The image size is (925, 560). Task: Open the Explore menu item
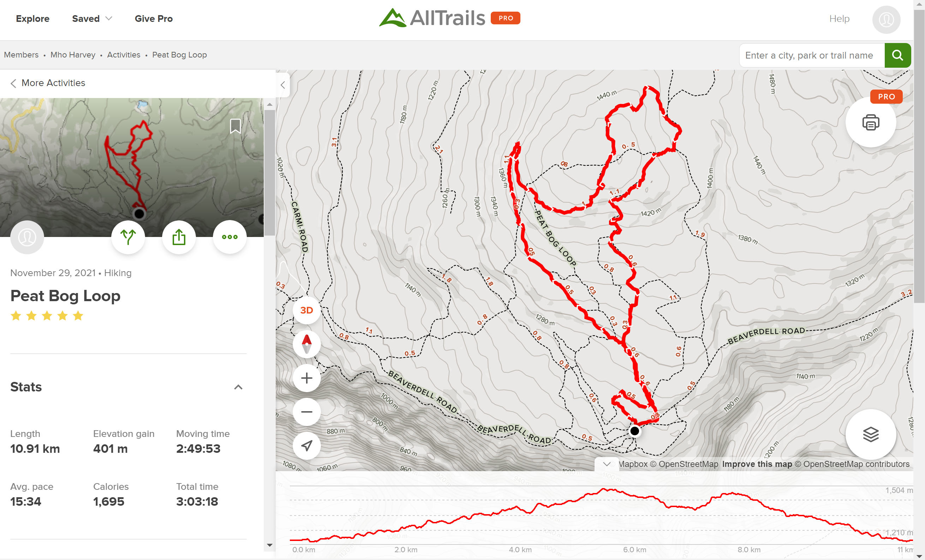point(33,19)
